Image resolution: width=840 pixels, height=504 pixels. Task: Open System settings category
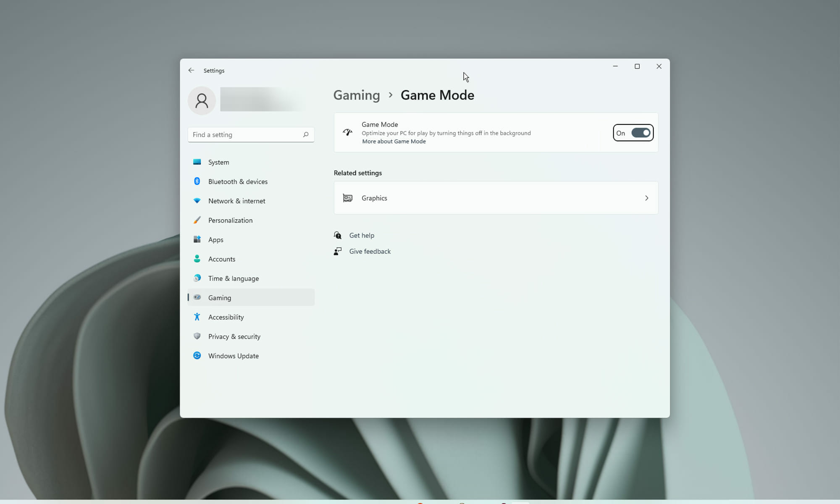[x=251, y=162]
